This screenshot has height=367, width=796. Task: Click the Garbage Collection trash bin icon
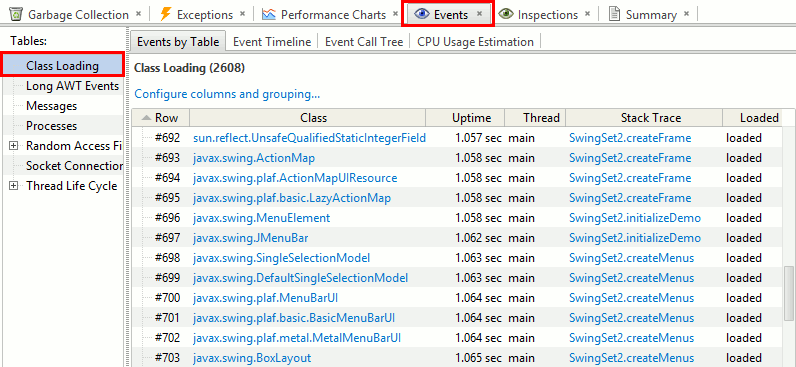[x=16, y=14]
